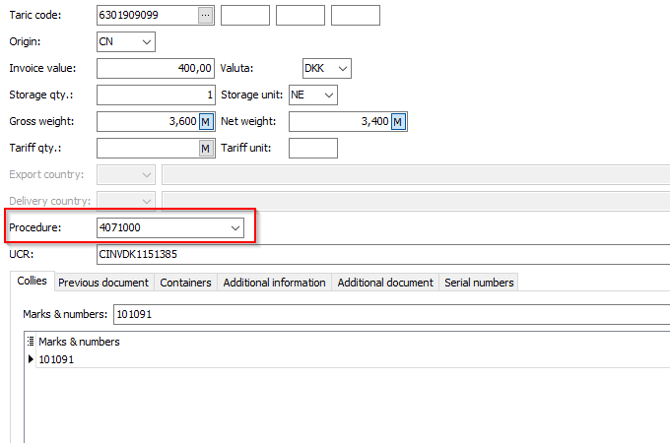Open the Containers tab
This screenshot has width=670, height=443.
186,283
